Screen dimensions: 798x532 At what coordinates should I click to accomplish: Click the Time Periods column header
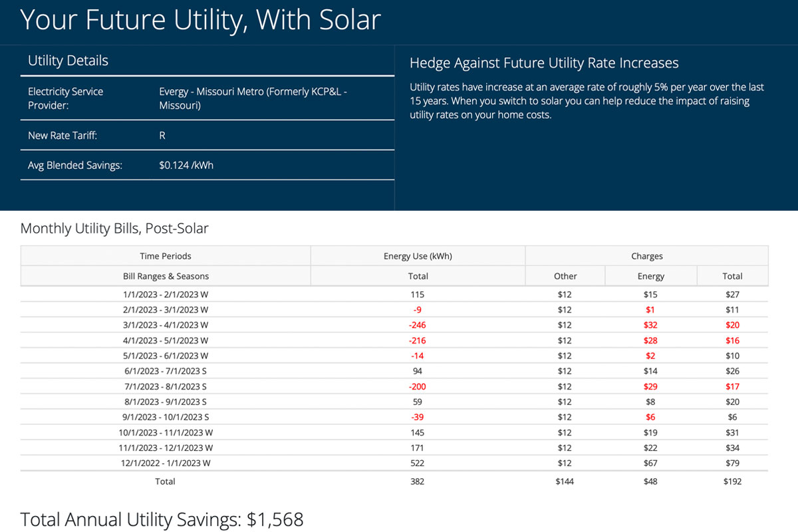point(165,255)
